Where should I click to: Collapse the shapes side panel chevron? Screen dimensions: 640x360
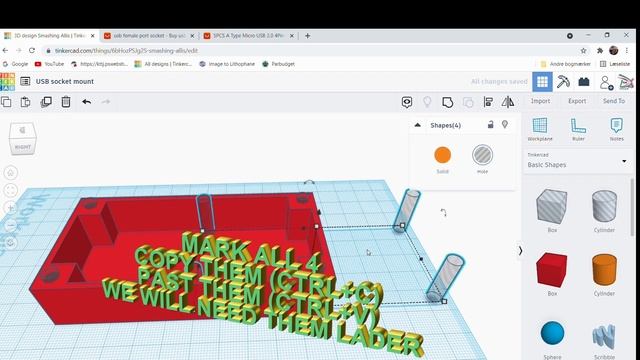(x=520, y=250)
